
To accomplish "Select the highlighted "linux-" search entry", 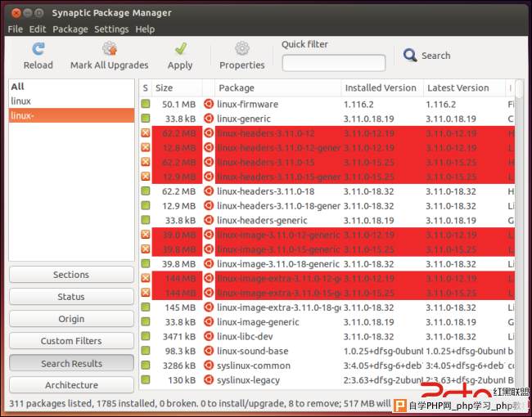I will [x=71, y=115].
